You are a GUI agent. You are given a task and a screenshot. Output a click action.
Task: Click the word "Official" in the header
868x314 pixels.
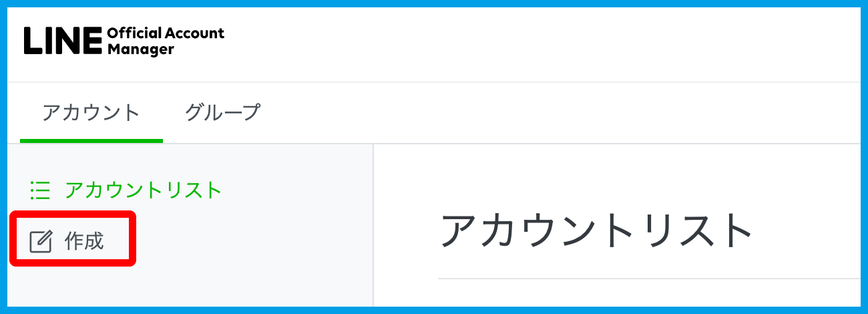tap(134, 33)
